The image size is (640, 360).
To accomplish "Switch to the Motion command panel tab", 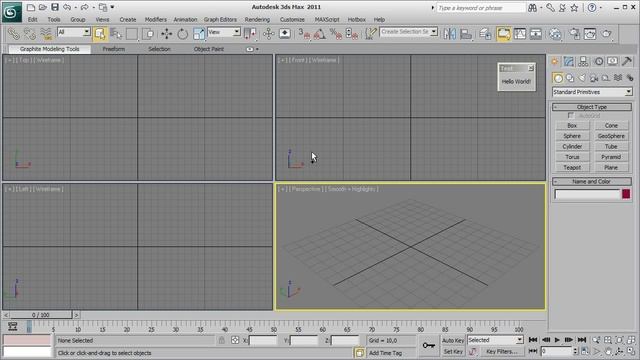I will tap(598, 61).
